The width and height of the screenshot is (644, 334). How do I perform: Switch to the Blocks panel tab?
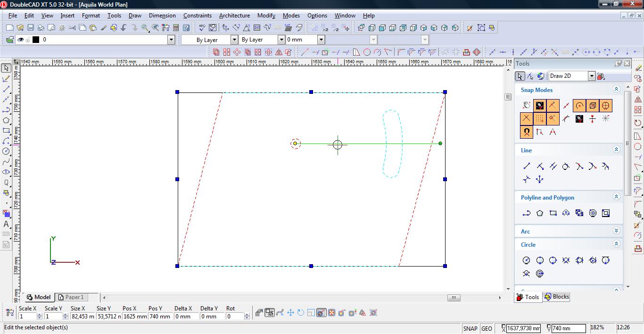[x=556, y=297]
